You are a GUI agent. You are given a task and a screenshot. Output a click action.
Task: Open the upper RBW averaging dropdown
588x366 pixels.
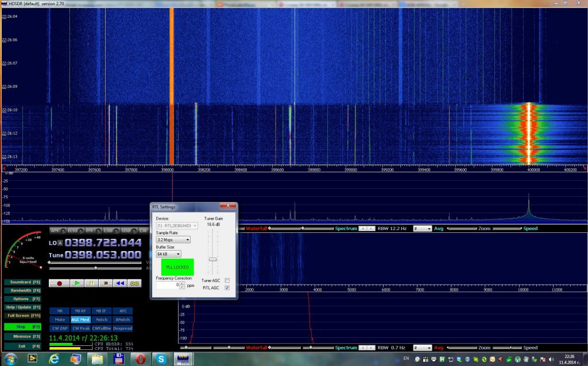point(421,228)
